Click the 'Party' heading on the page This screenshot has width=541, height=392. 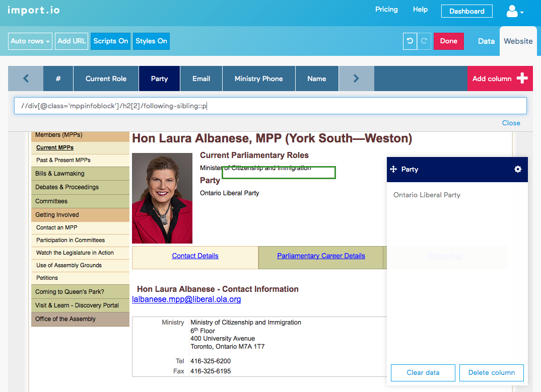coord(210,180)
